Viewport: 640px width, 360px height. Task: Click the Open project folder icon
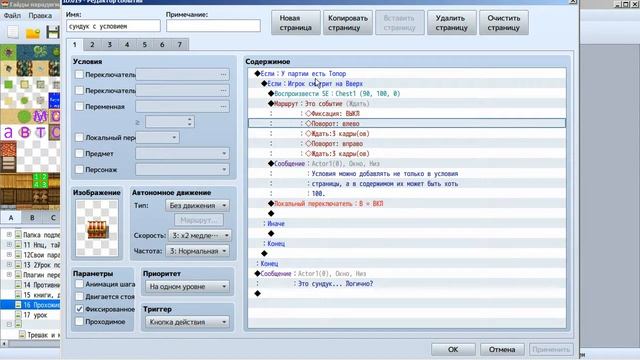[33, 33]
